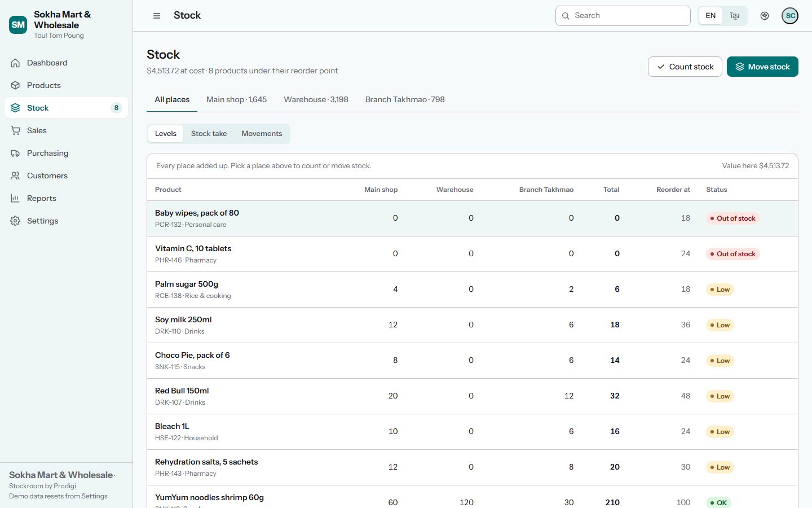Click the Move stock button
This screenshot has width=812, height=508.
(762, 67)
